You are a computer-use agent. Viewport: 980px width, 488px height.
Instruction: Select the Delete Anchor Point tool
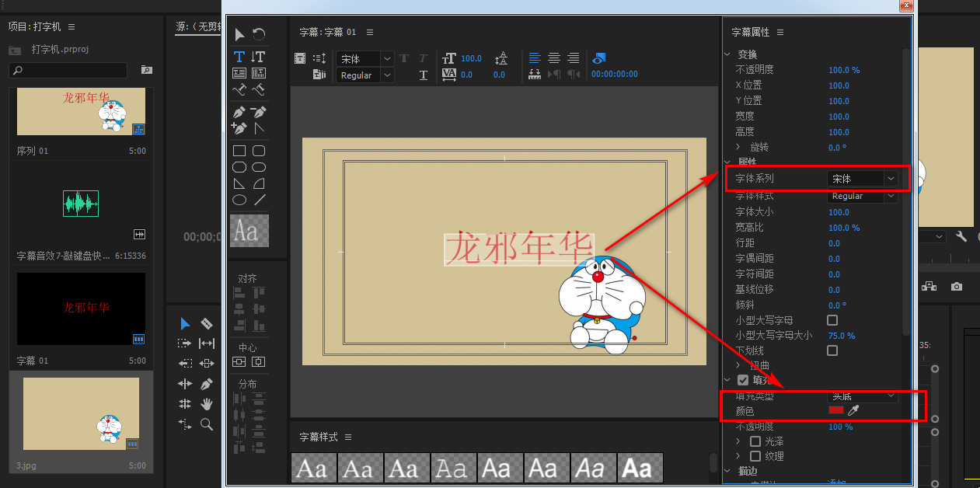click(259, 112)
